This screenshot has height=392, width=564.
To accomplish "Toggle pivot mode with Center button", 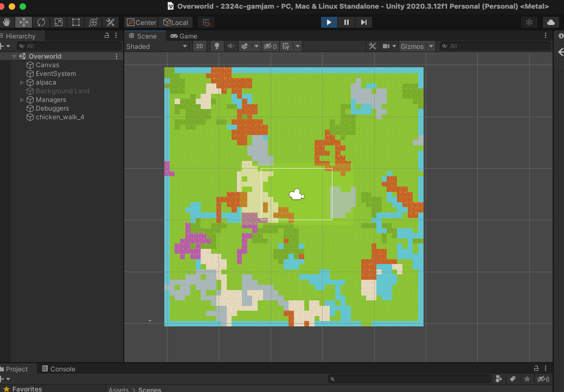I will click(141, 22).
